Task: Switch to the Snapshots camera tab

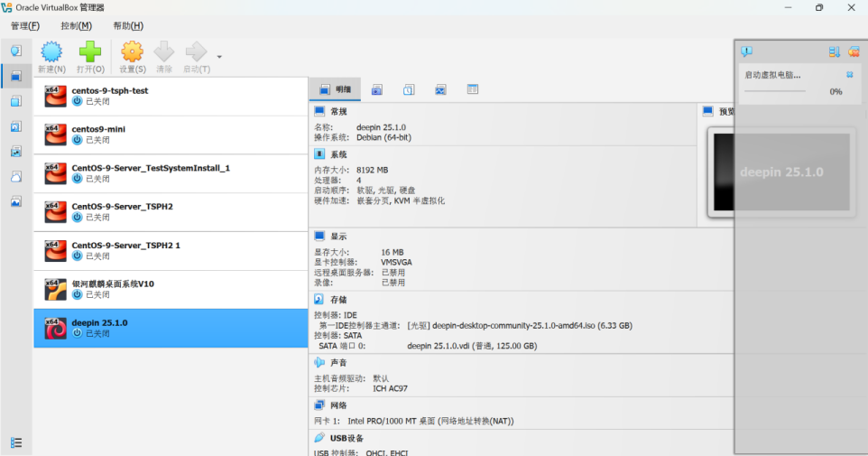Action: coord(377,89)
